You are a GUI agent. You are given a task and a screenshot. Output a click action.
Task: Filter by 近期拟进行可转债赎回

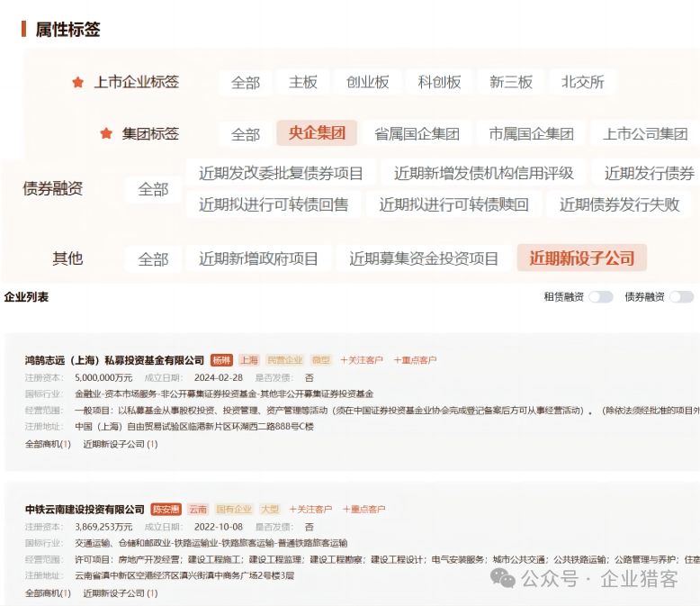(453, 204)
